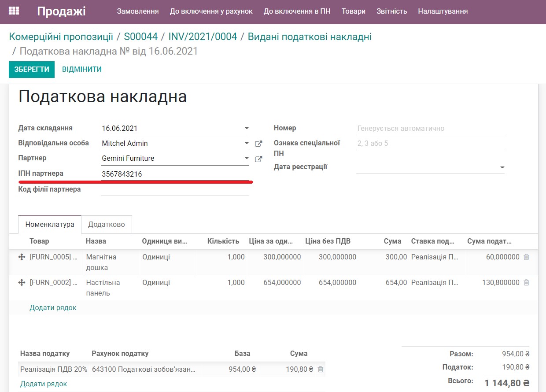The height and width of the screenshot is (392, 546).
Task: Expand the Дата реєстрації dropdown
Action: (x=502, y=167)
